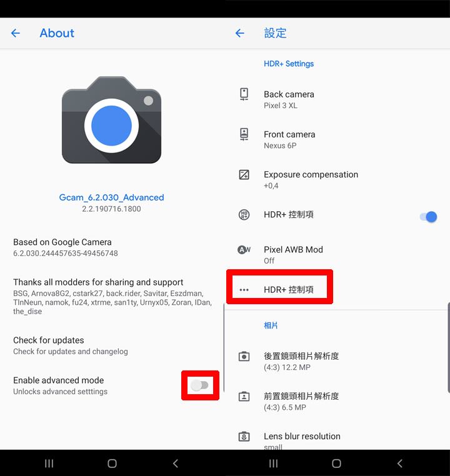Go back from the About screen
The height and width of the screenshot is (476, 450).
pos(16,33)
